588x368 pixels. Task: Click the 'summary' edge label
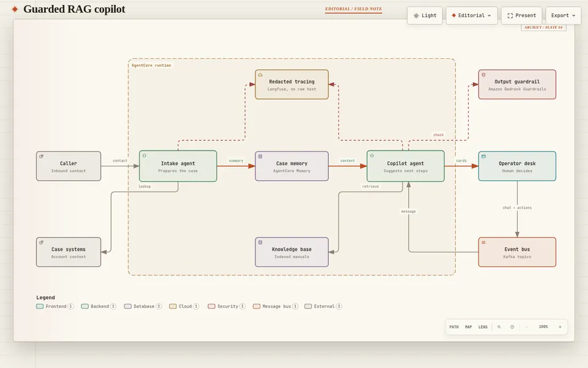(x=236, y=161)
